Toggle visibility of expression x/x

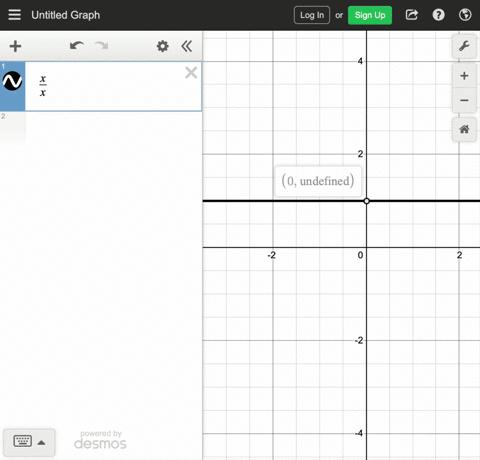12,81
